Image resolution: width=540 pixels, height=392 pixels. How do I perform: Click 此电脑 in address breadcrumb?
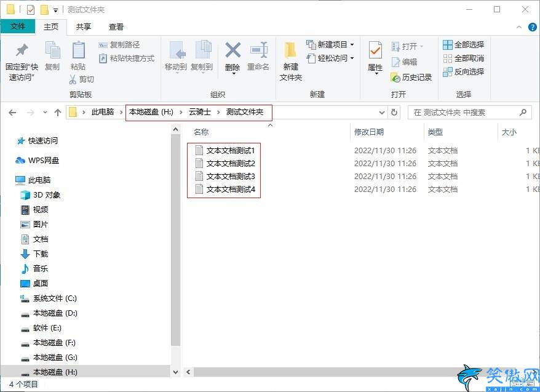(x=102, y=112)
